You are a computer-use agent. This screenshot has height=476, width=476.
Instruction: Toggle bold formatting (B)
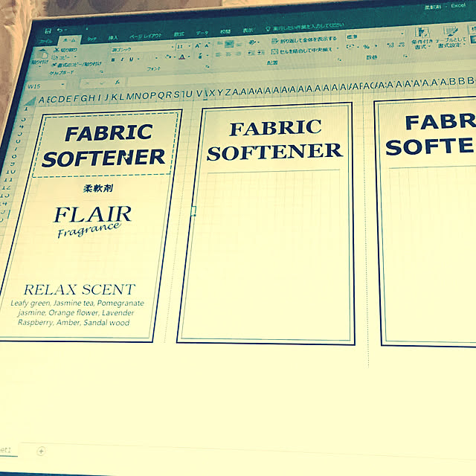pos(113,59)
